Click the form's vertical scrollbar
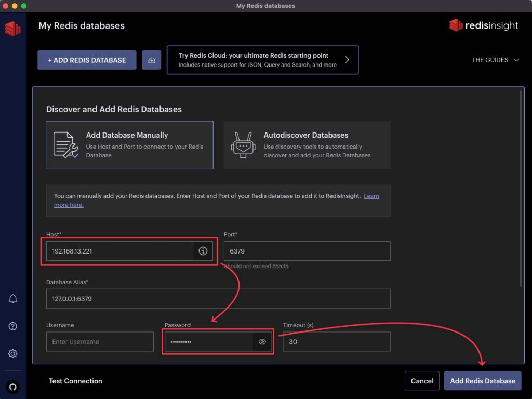 [x=520, y=188]
